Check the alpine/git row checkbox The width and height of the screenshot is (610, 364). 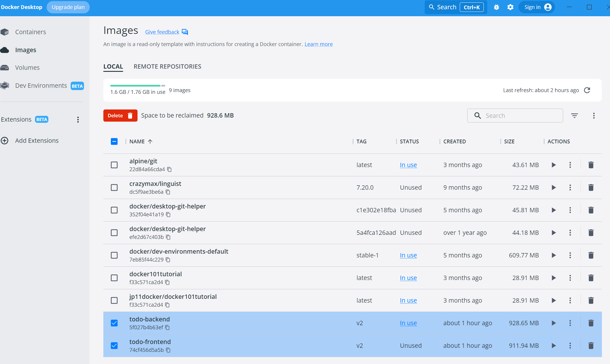coord(114,165)
